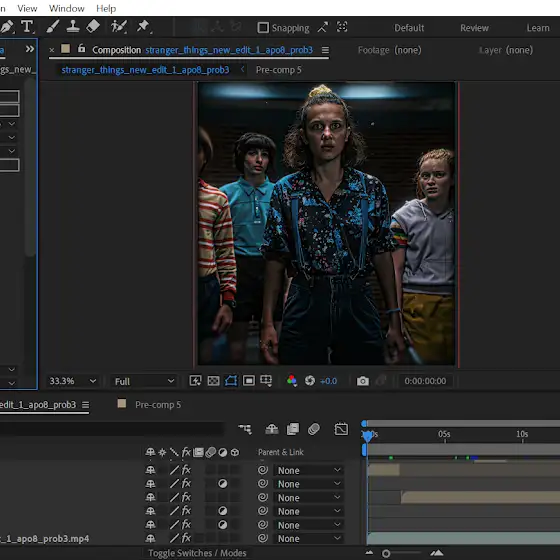Click the Fast Previews icon

[195, 381]
